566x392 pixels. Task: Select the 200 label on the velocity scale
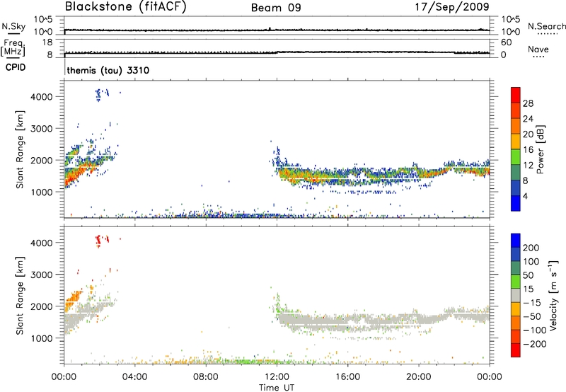click(531, 248)
